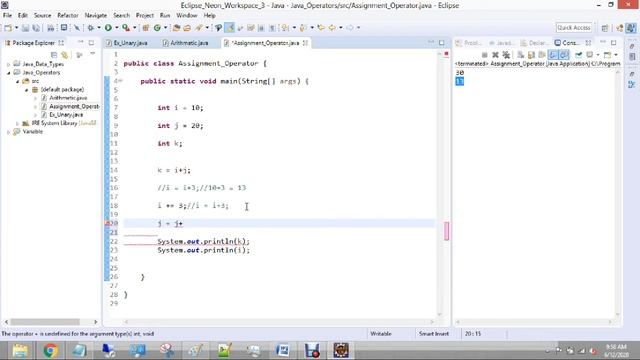Click the Back navigation arrow in the toolbar
This screenshot has width=640, height=360.
pyautogui.click(x=332, y=28)
